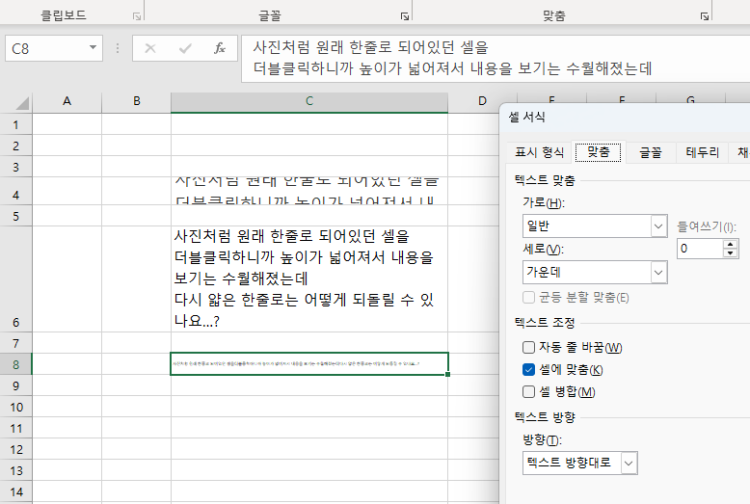Viewport: 750px width, 504px height.
Task: Open the 맞춤 group dialog launcher
Action: click(705, 17)
